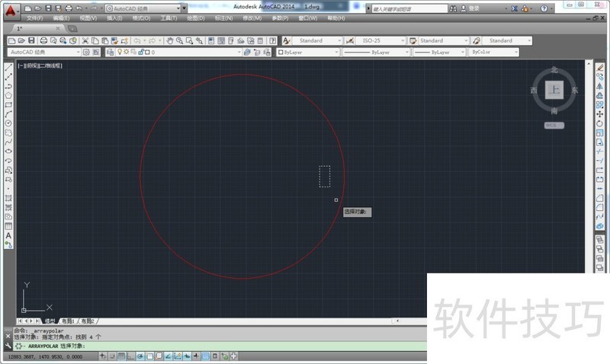Click the Plot printer icon in Standard toolbar
Viewport: 610px width, 364px height.
tap(43, 40)
